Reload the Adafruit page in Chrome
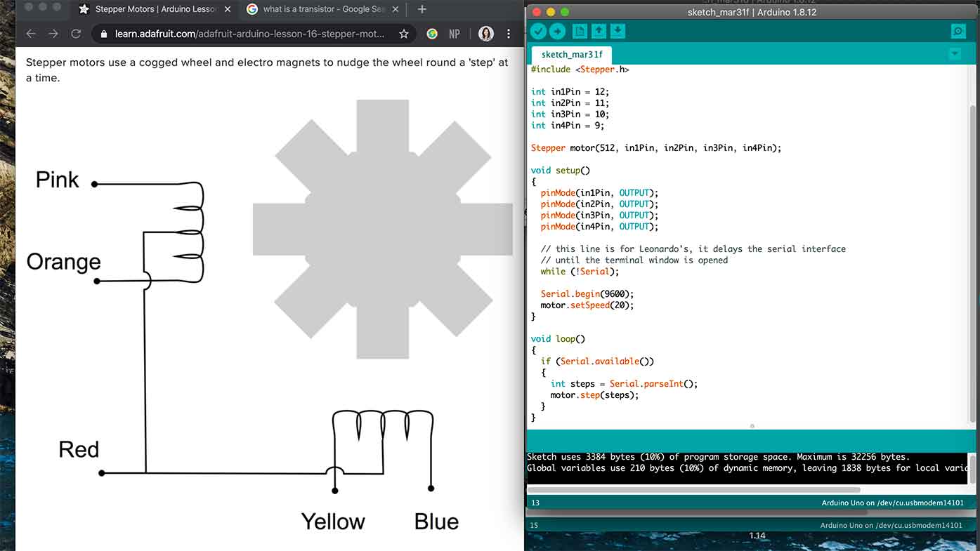Image resolution: width=980 pixels, height=551 pixels. (x=76, y=34)
